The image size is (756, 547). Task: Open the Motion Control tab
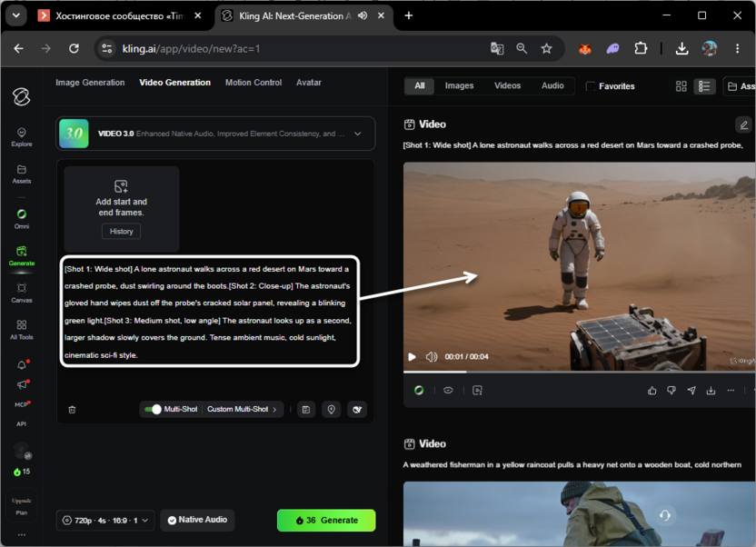[254, 83]
